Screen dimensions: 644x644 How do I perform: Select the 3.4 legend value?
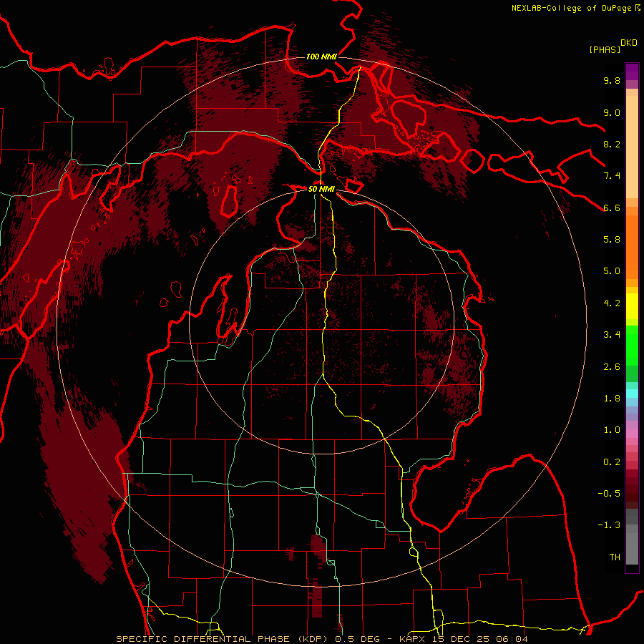612,335
